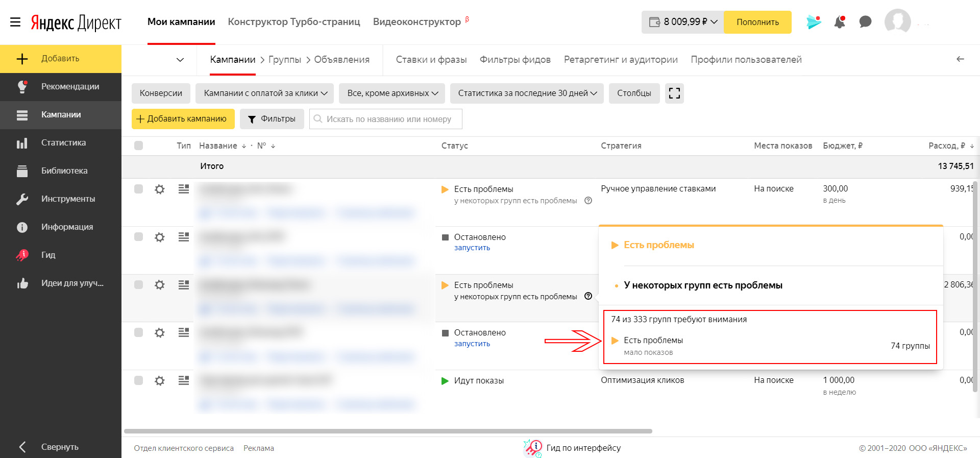The height and width of the screenshot is (458, 980).
Task: Click the Yandex Direct logo
Action: click(76, 22)
